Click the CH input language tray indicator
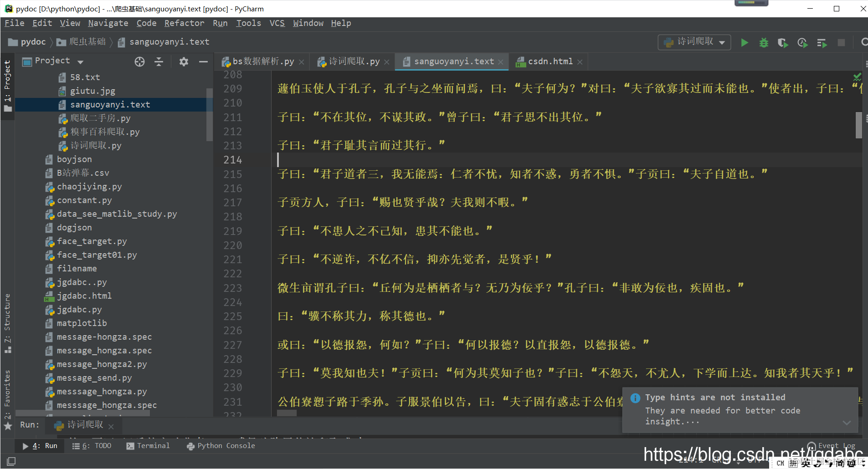Screen dimensions: 868x469 tap(781, 464)
